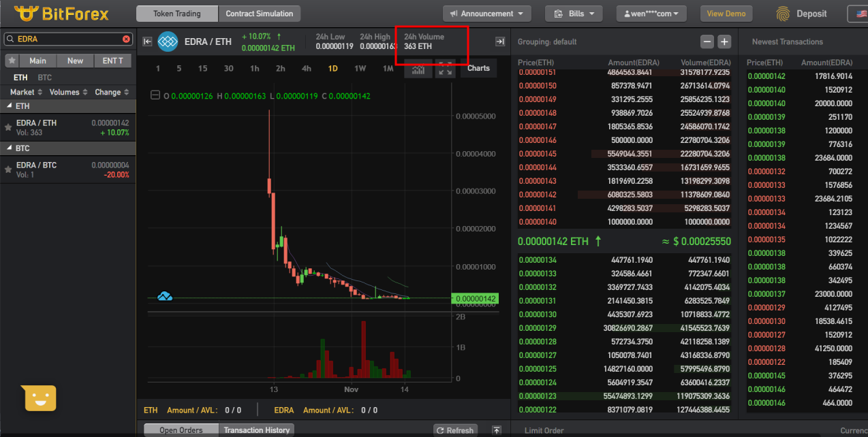The height and width of the screenshot is (437, 868).
Task: Select the ENT T market tab
Action: (x=112, y=61)
